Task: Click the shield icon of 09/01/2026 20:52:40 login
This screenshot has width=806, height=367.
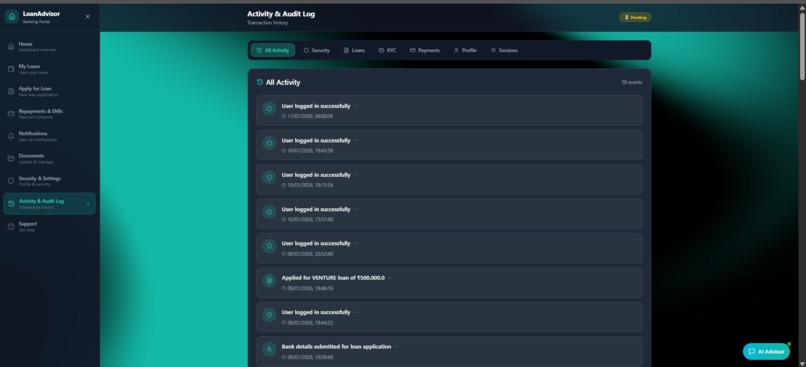Action: [269, 246]
